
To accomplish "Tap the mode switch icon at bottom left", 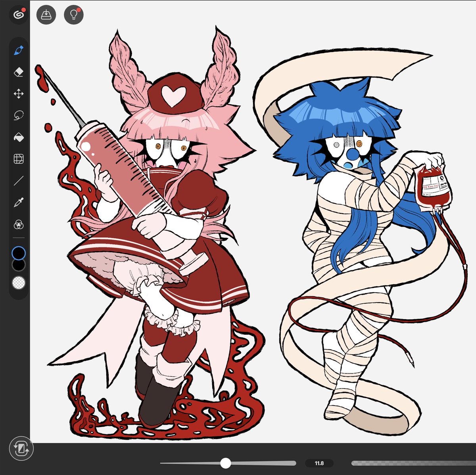I will [21, 449].
